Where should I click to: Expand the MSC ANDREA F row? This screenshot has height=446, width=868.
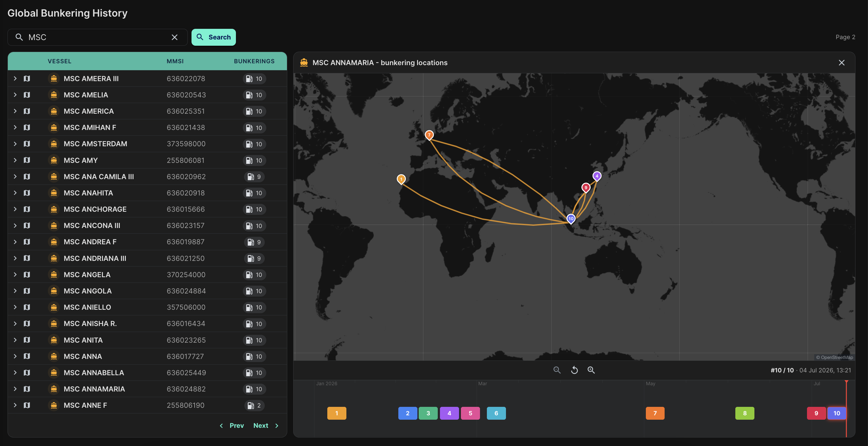pos(15,242)
